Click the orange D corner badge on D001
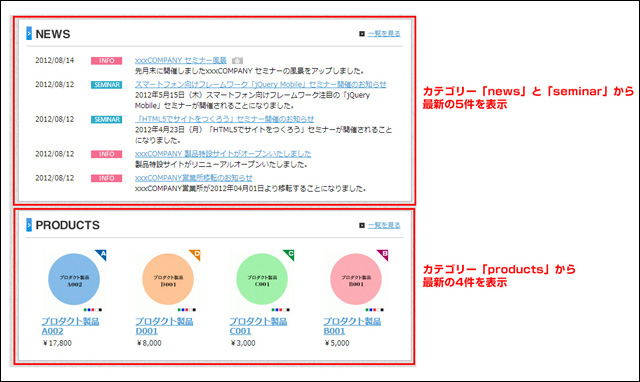 pyautogui.click(x=196, y=255)
